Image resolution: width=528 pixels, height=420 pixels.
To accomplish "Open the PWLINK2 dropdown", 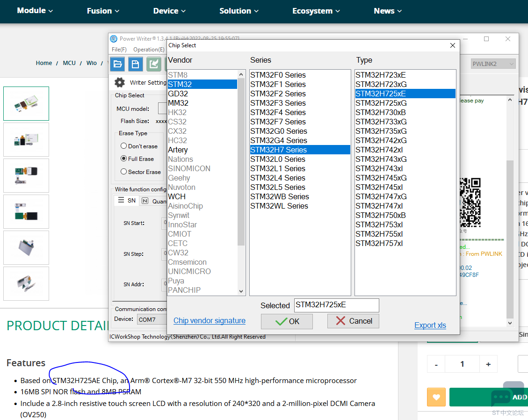I will tap(493, 64).
